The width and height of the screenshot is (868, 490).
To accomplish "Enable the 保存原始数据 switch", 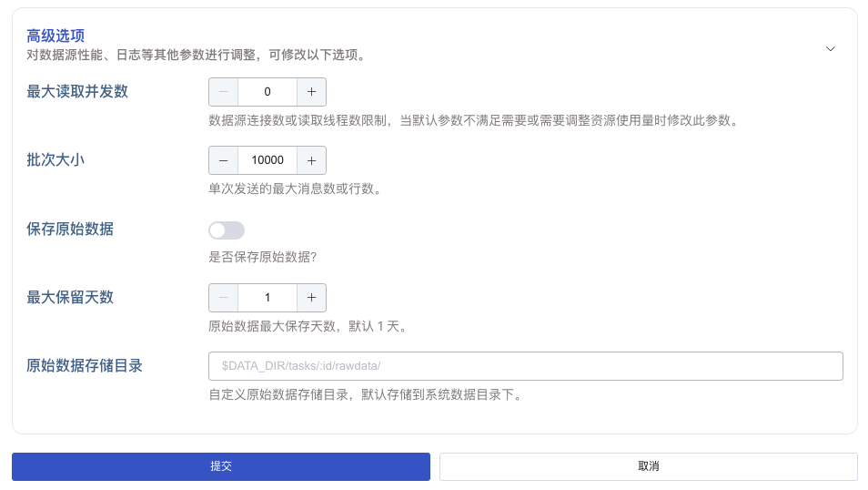I will click(x=227, y=230).
